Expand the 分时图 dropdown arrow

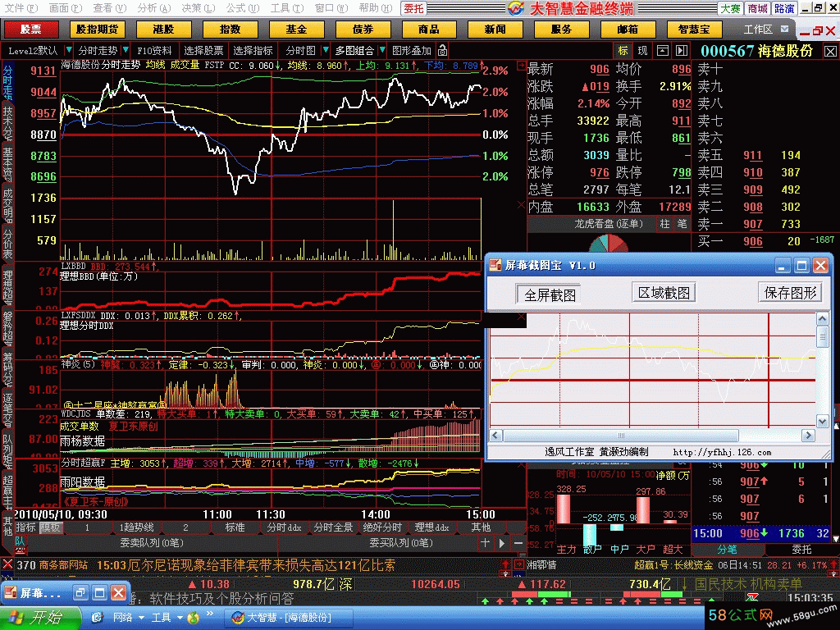325,50
